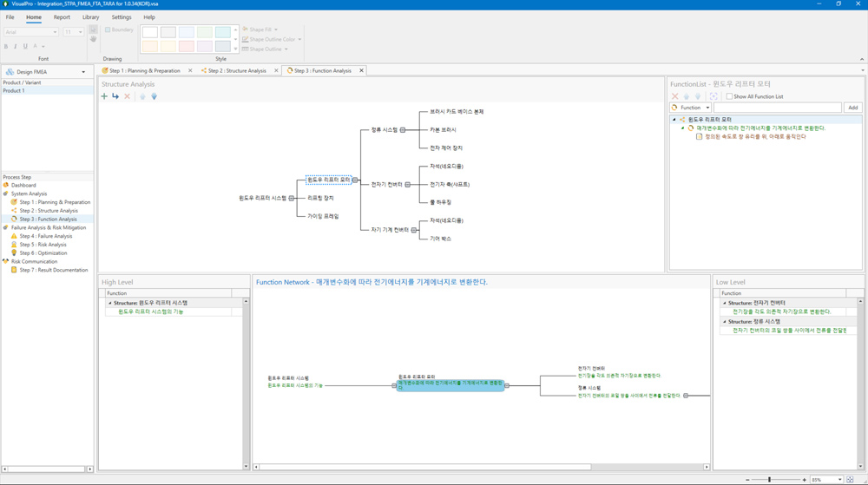868x485 pixels.
Task: Open Step 6 : Optimization
Action: (x=43, y=253)
